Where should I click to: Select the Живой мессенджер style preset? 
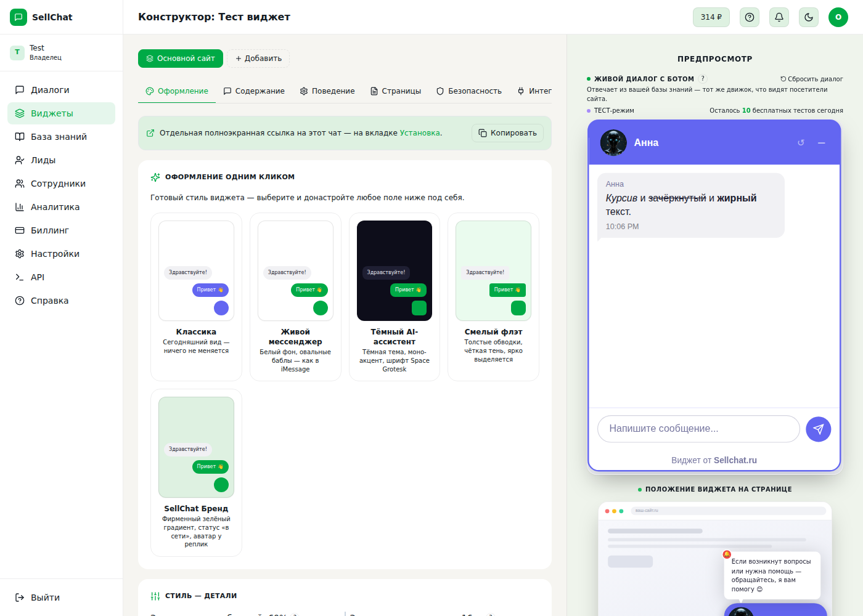(295, 297)
